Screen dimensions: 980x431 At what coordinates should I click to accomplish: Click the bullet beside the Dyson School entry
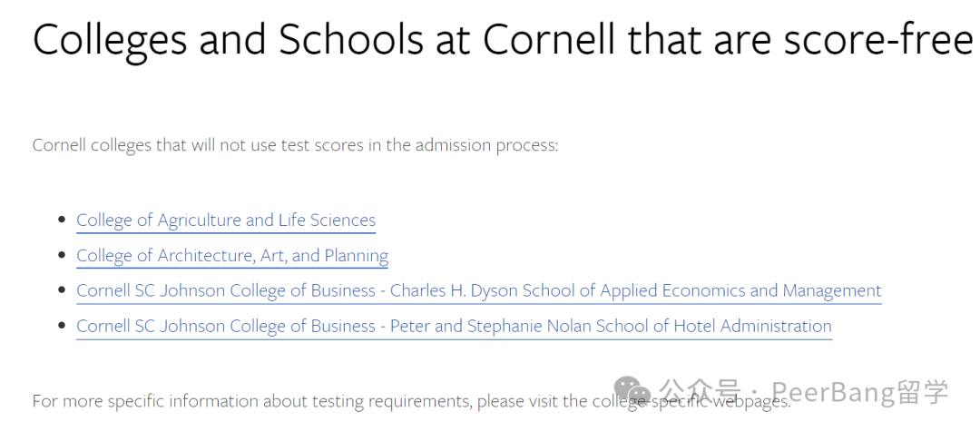(x=62, y=289)
